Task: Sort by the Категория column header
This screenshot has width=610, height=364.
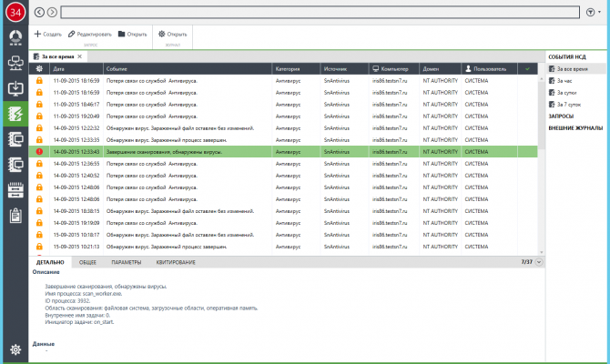Action: click(296, 69)
